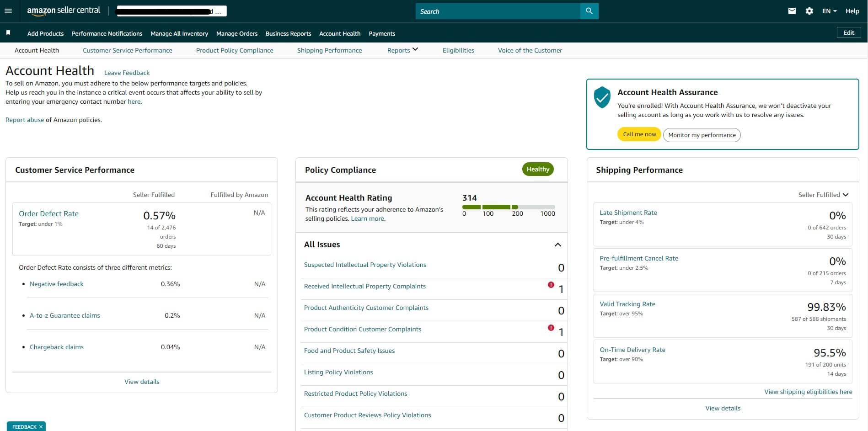
Task: Open the Negative feedback link
Action: pyautogui.click(x=57, y=284)
